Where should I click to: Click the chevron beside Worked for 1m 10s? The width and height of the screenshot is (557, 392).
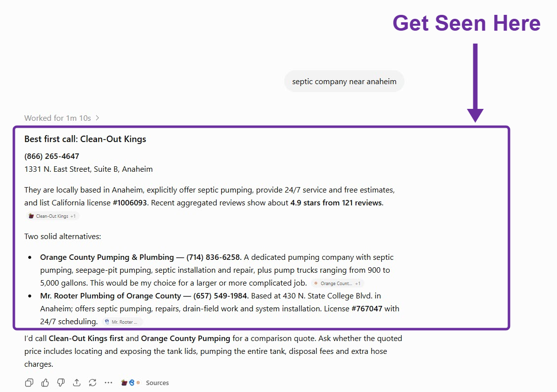point(98,118)
